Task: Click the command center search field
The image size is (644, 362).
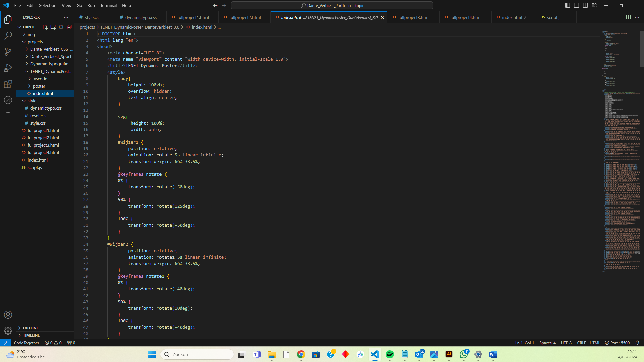Action: [332, 5]
